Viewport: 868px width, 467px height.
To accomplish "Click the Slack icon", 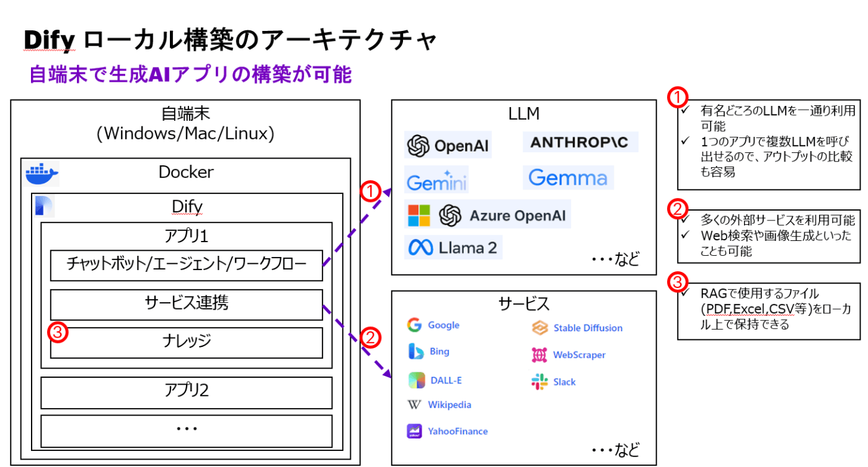I will pos(539,382).
